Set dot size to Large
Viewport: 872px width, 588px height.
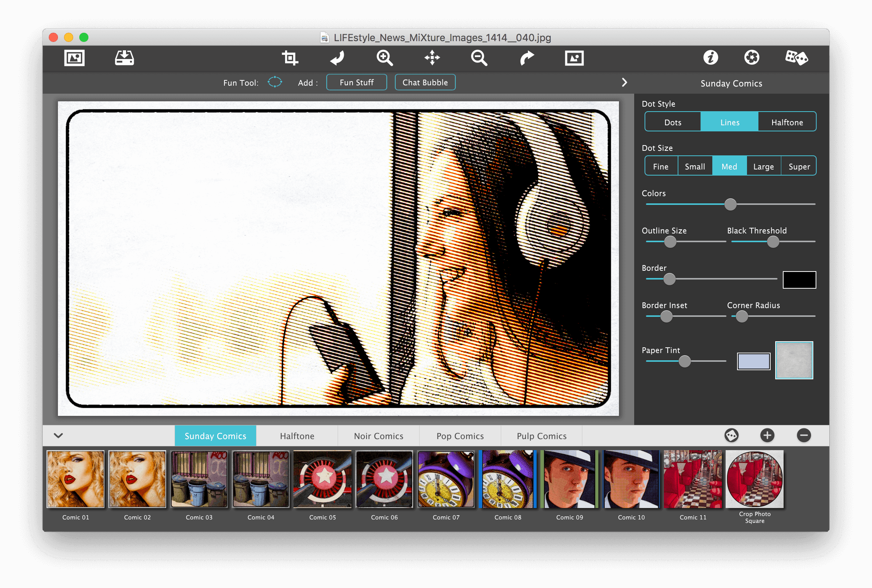tap(763, 166)
